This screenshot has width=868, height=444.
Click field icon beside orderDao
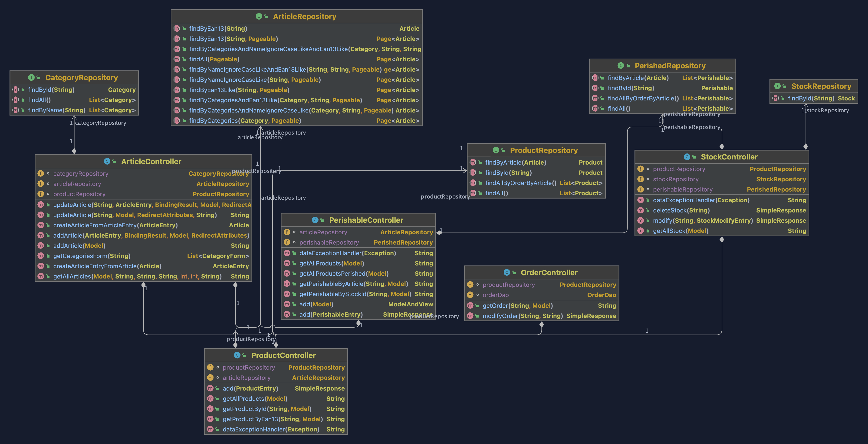tap(470, 295)
